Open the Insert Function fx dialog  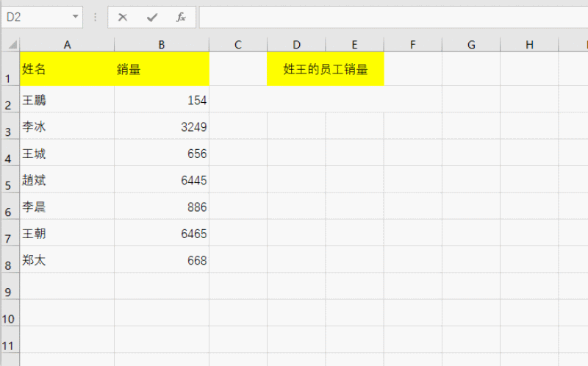coord(181,17)
